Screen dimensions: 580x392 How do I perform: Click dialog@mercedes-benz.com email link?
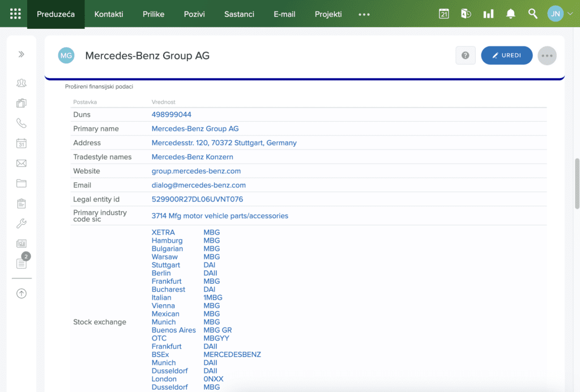coord(199,185)
